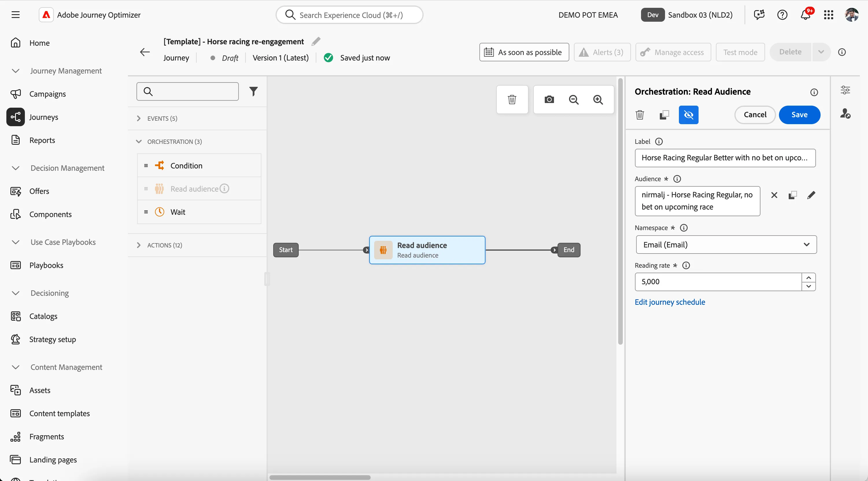
Task: Zoom out on the journey canvas
Action: pyautogui.click(x=573, y=100)
